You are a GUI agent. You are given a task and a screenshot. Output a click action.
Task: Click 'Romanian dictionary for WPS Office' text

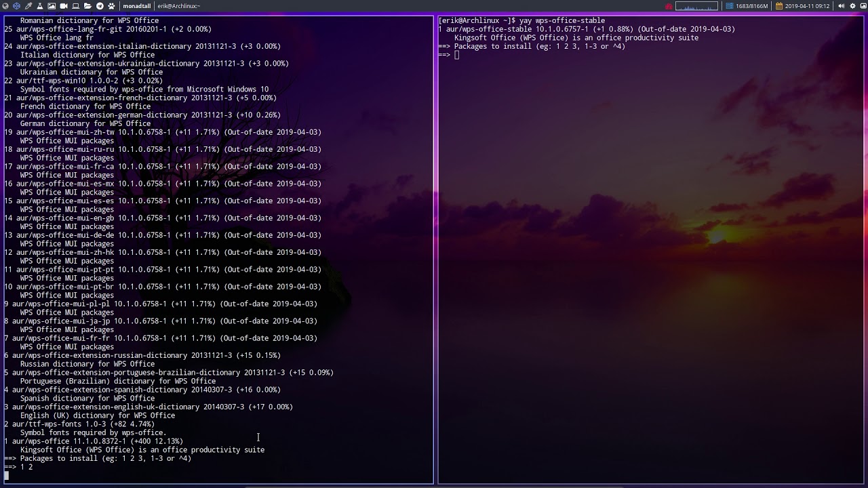point(90,20)
